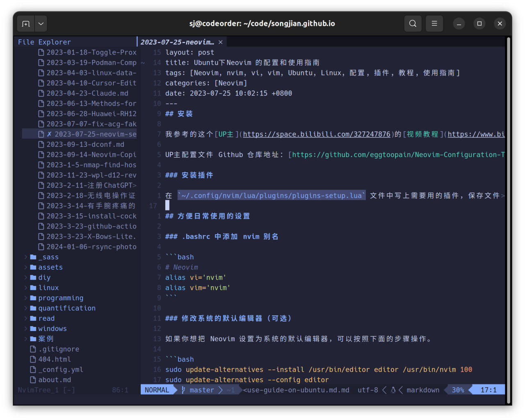Open the terminal search icon

tap(413, 23)
